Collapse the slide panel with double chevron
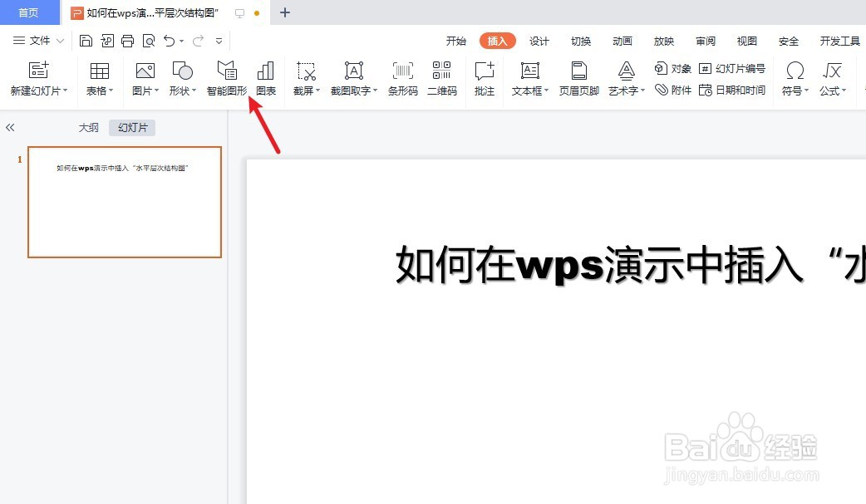 coord(10,128)
